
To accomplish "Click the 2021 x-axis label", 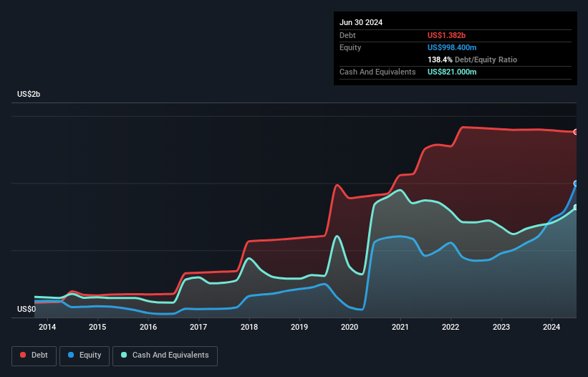I will (x=400, y=327).
